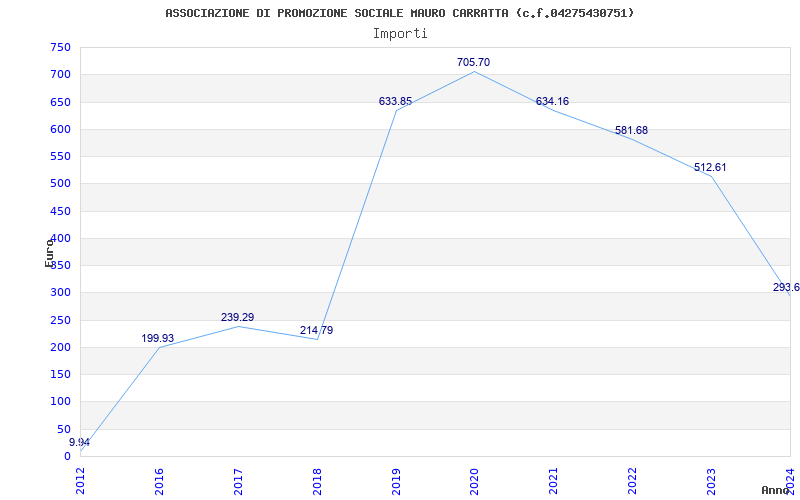Click the 2020 x-axis year label
The width and height of the screenshot is (800, 500).
[474, 481]
